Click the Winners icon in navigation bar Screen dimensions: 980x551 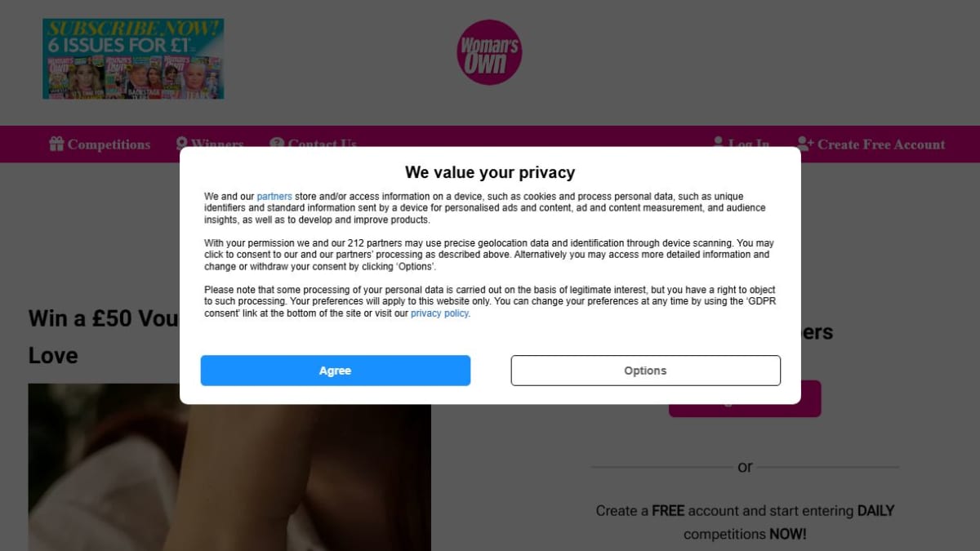click(x=182, y=144)
